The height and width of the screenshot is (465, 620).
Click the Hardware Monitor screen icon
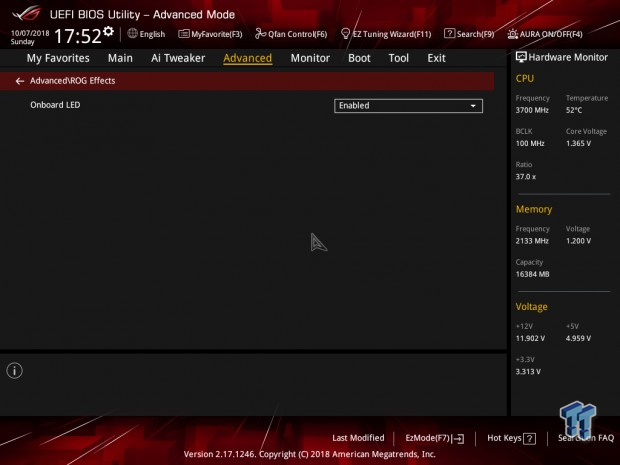point(521,57)
